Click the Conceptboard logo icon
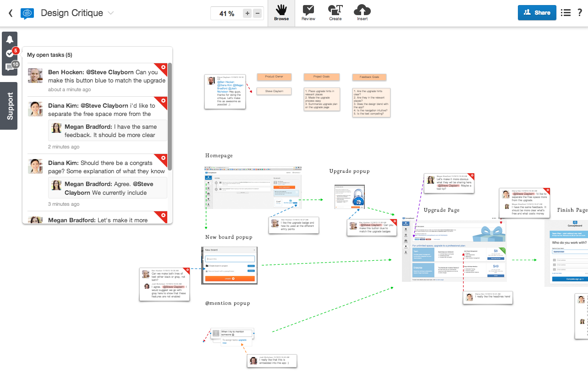This screenshot has width=588, height=379. pos(27,13)
